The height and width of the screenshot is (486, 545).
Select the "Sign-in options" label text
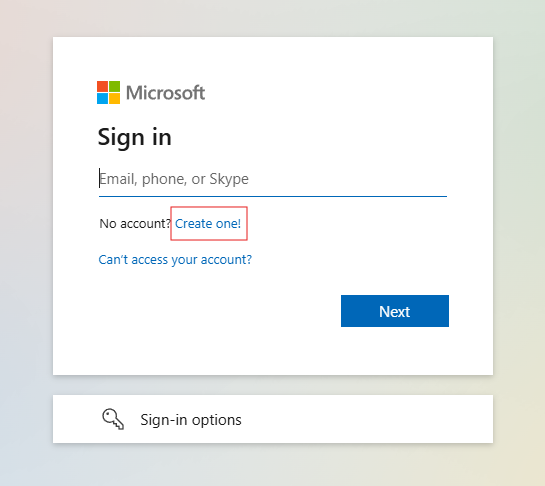[x=191, y=420]
